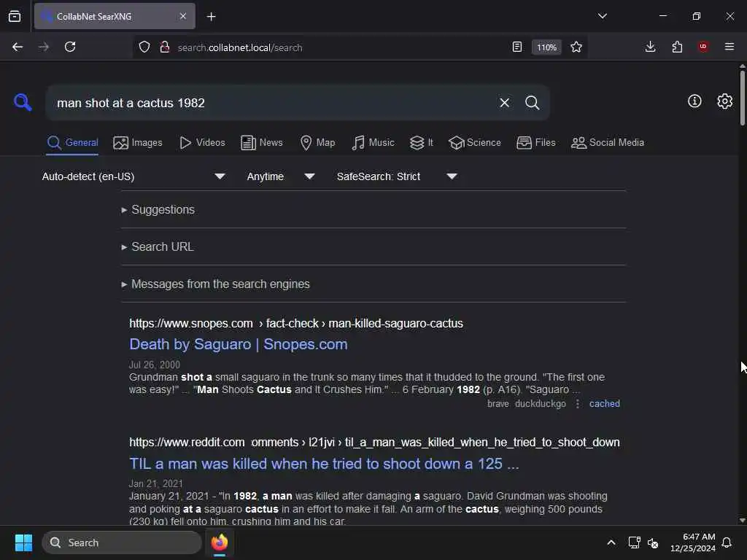The height and width of the screenshot is (560, 747).
Task: Click the duckduckgo engine label
Action: 541,403
